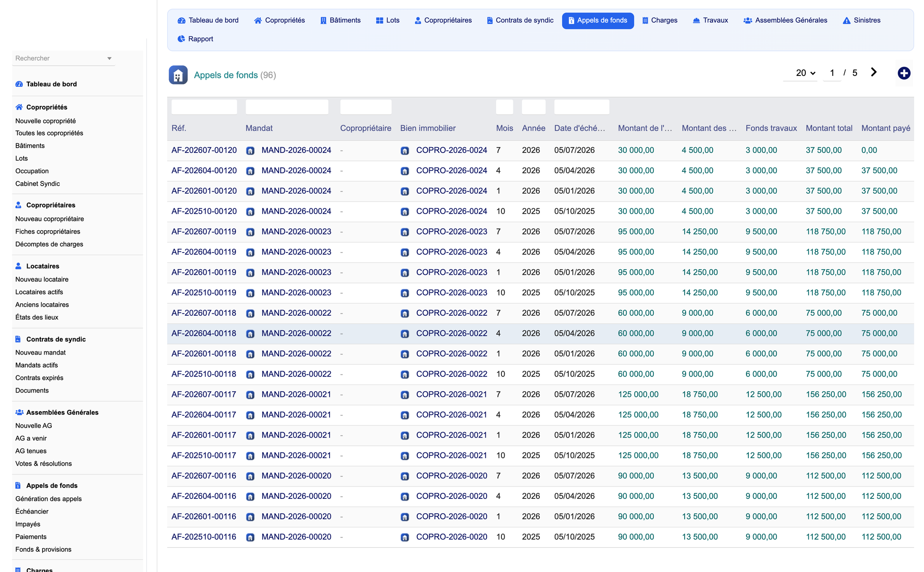Click the Appels de fonds house icon in header

tap(178, 75)
